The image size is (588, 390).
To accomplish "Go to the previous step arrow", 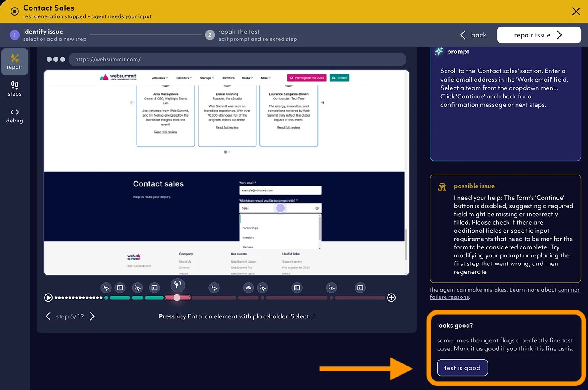I will point(48,316).
